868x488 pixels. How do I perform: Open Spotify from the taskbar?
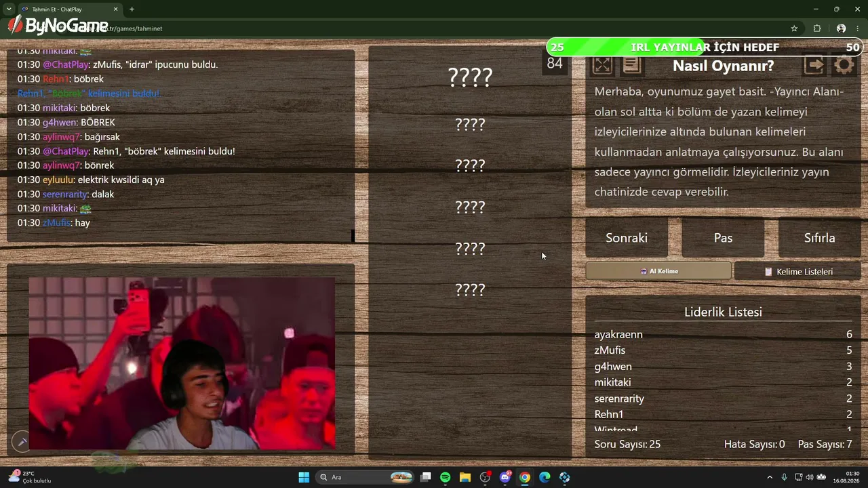445,477
